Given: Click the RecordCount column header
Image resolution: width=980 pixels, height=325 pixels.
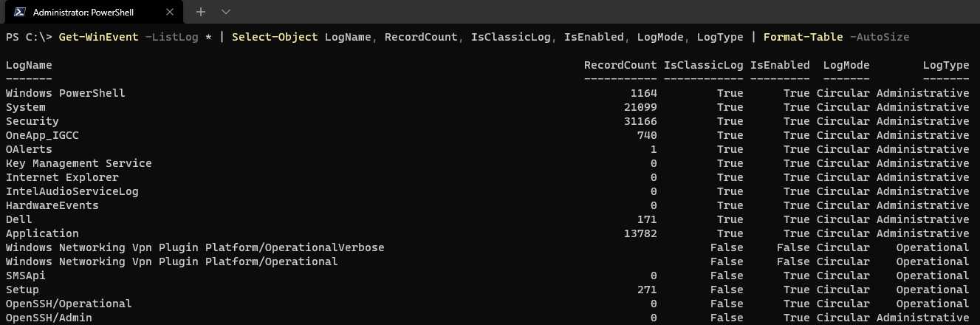Looking at the screenshot, I should [x=620, y=65].
